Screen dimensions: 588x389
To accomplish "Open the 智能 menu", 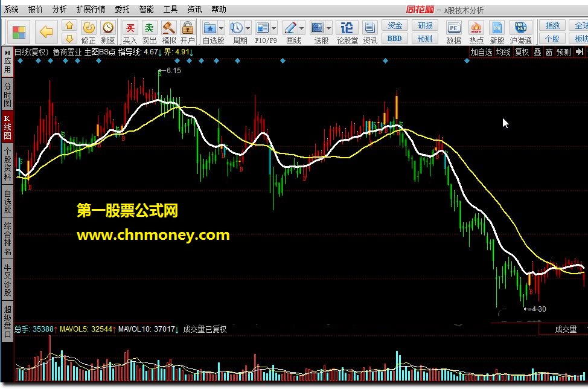I will pos(146,10).
